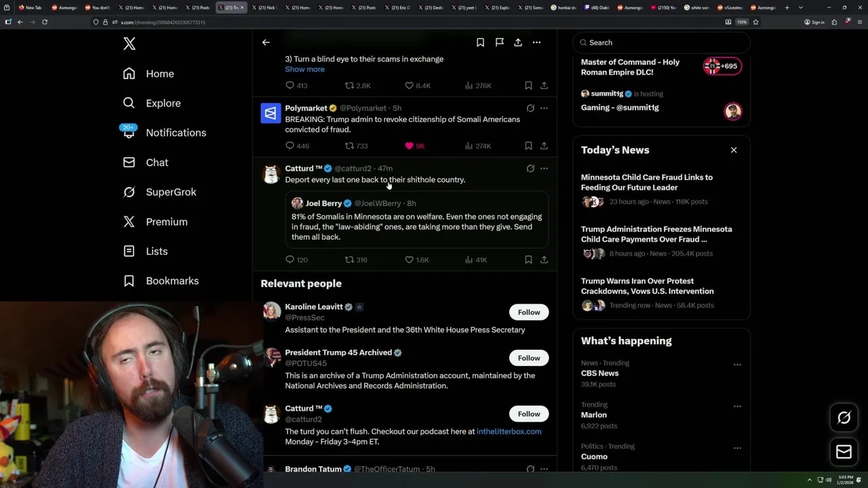The width and height of the screenshot is (868, 488).
Task: Click the browser Sign in button
Action: tap(814, 22)
